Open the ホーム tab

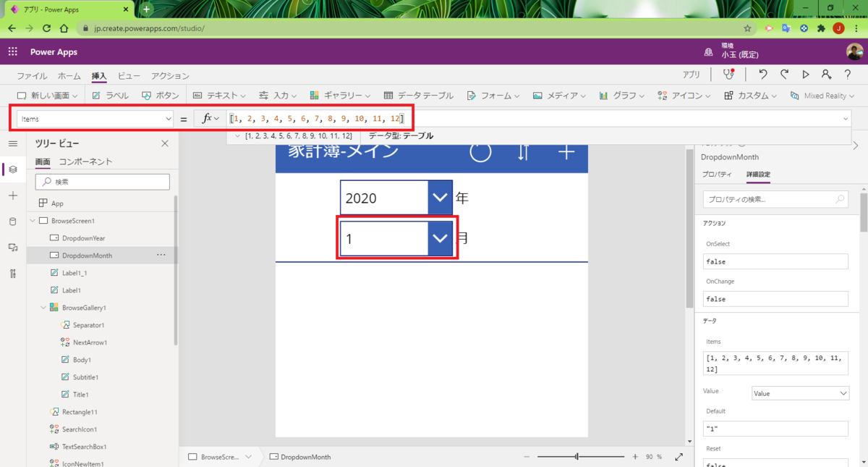click(x=69, y=76)
